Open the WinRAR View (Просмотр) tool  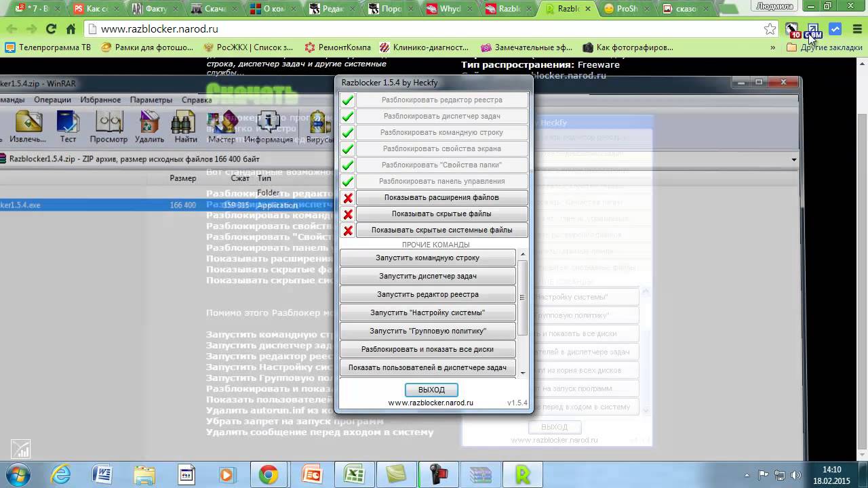108,127
